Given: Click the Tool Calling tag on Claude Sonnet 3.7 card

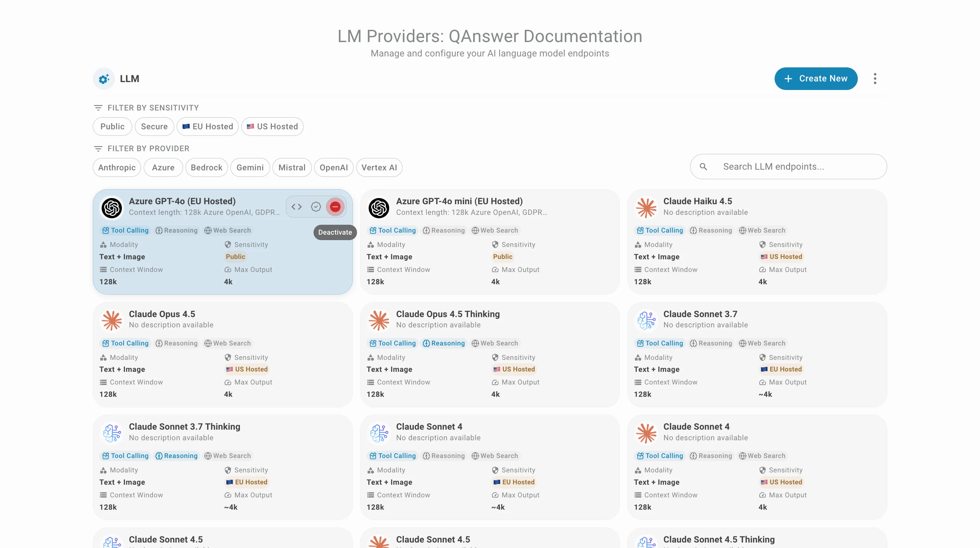Looking at the screenshot, I should point(660,343).
